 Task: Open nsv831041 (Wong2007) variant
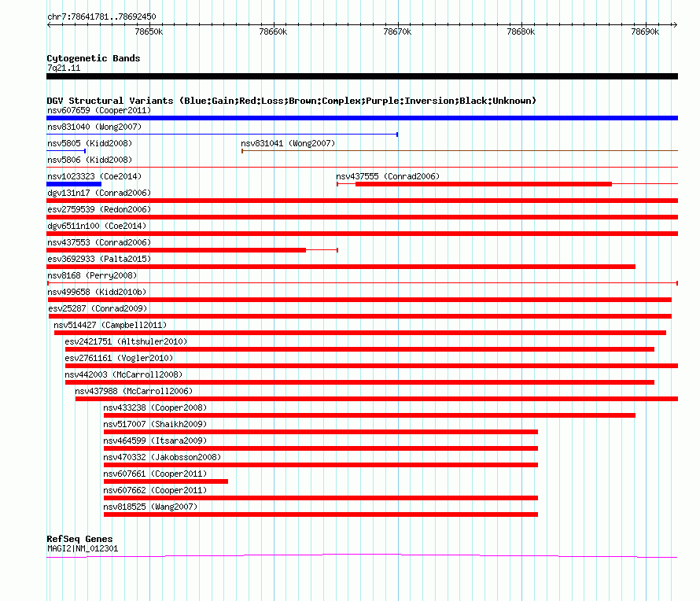point(288,143)
